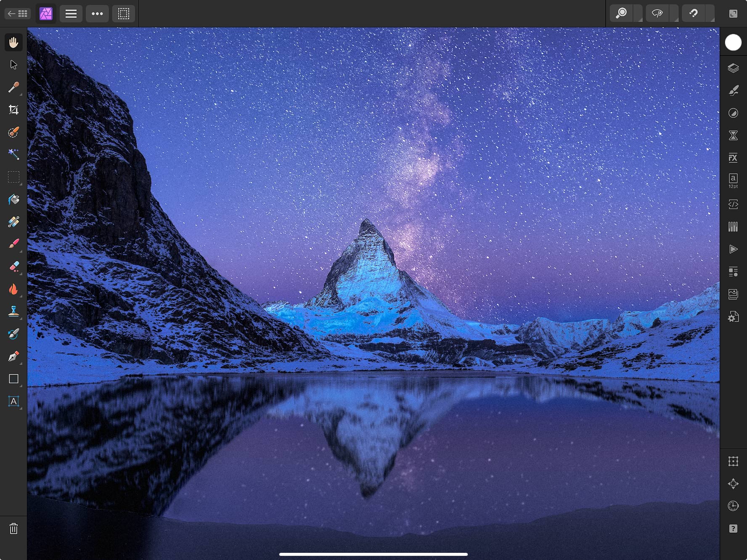
Task: Open the History panel
Action: 733,135
